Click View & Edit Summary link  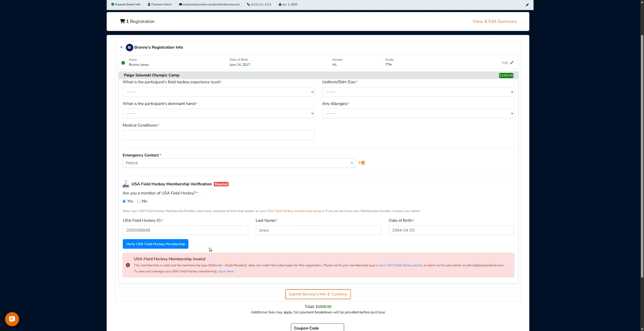coord(495,21)
